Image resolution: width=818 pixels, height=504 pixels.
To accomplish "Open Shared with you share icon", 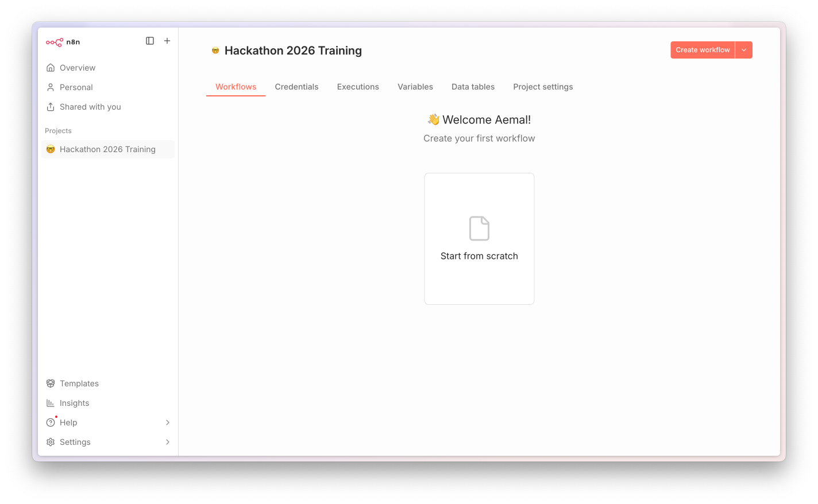I will [x=51, y=107].
